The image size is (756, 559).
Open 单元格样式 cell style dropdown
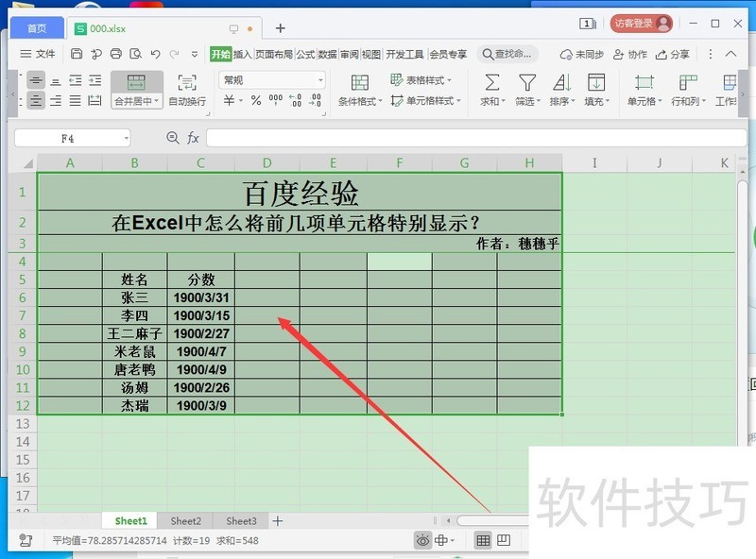coord(426,100)
